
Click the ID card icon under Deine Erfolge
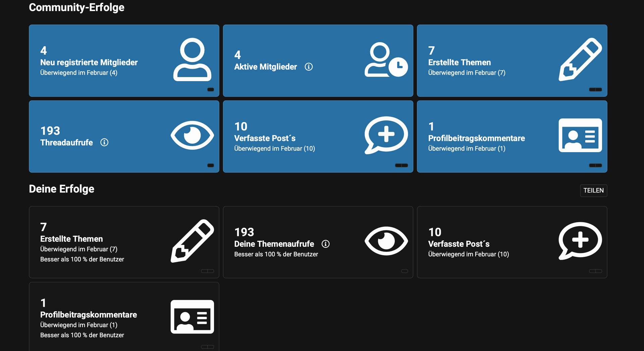click(x=192, y=317)
